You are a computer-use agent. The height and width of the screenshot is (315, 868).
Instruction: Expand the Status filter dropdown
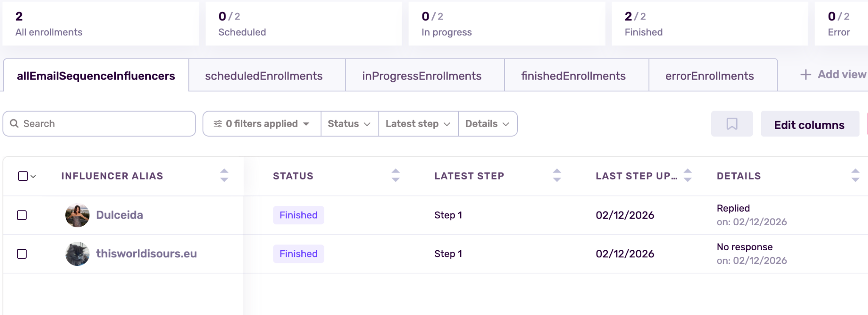pyautogui.click(x=349, y=124)
